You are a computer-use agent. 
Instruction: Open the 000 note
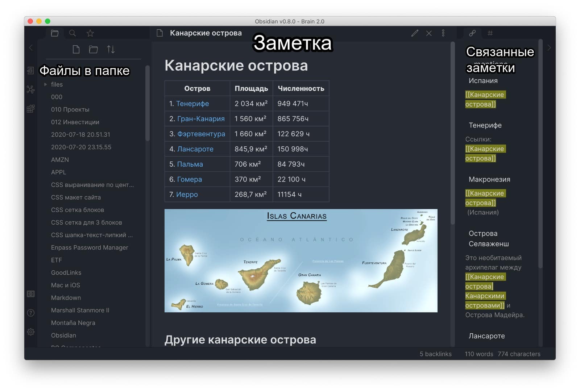[57, 97]
